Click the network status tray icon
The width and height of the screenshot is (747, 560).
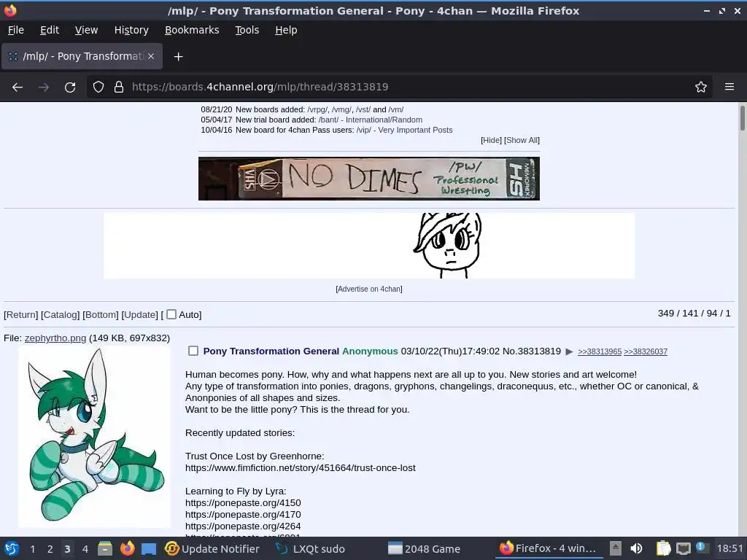click(x=683, y=548)
